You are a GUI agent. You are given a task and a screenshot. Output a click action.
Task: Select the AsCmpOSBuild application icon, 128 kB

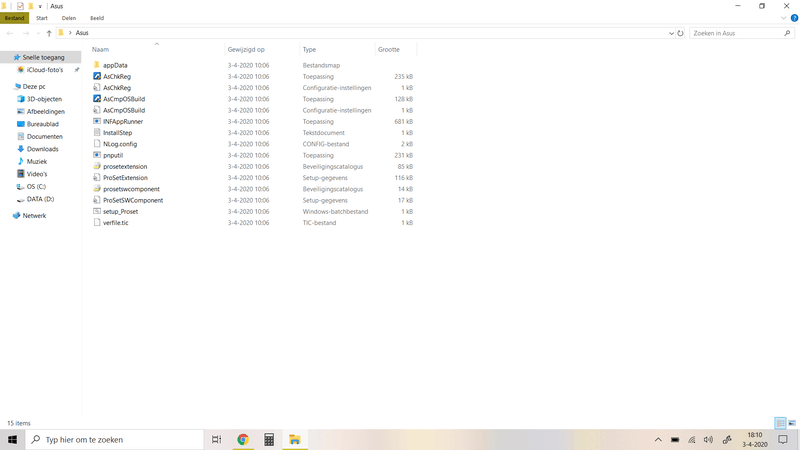point(96,98)
